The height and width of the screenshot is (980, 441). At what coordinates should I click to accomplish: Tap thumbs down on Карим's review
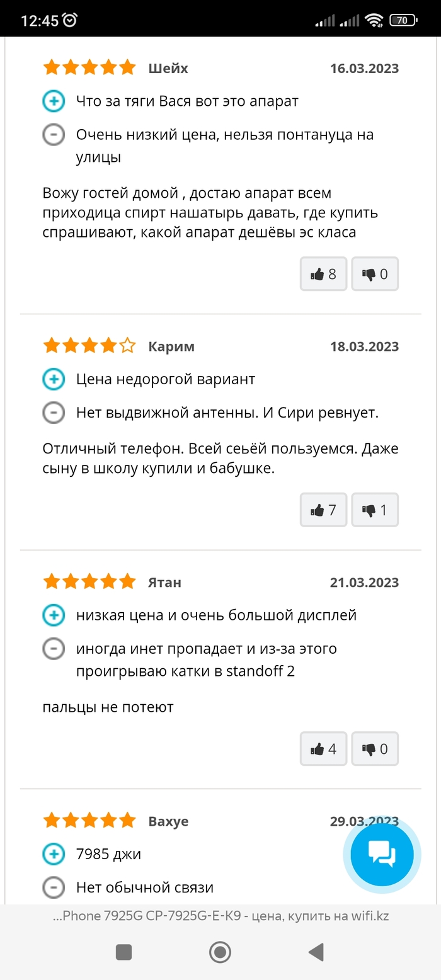[x=375, y=510]
